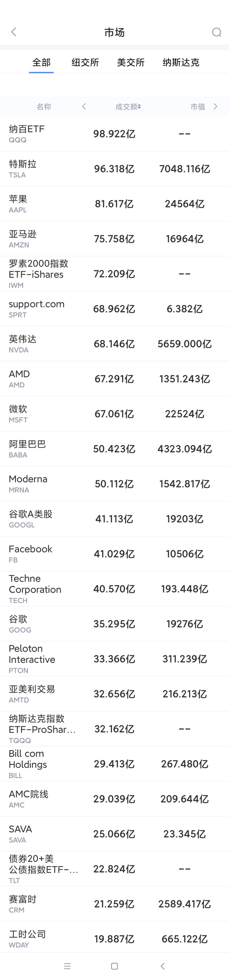Show next column with right chevron
229x980 pixels.
[x=215, y=107]
